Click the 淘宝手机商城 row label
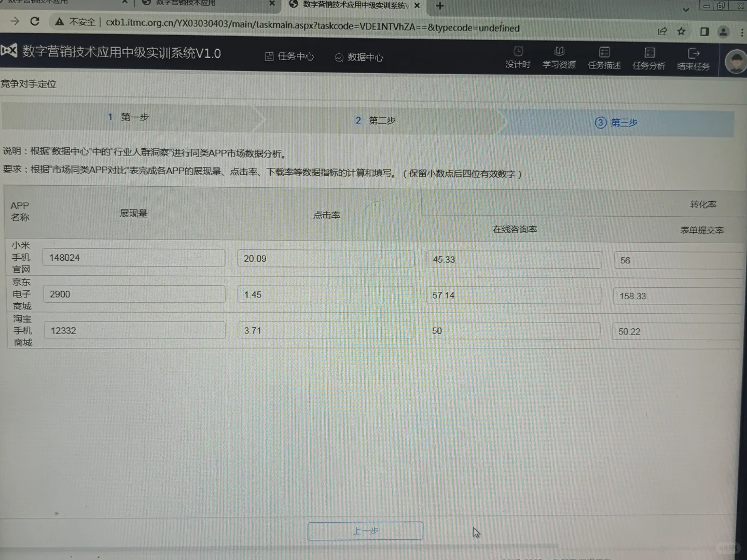The image size is (747, 560). [x=23, y=330]
